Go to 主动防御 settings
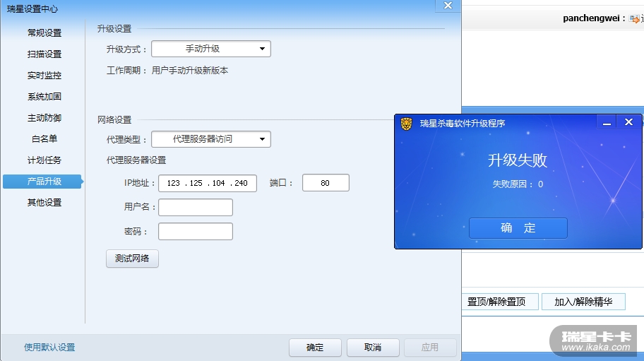Viewport: 644px width, 361px height. tap(44, 118)
